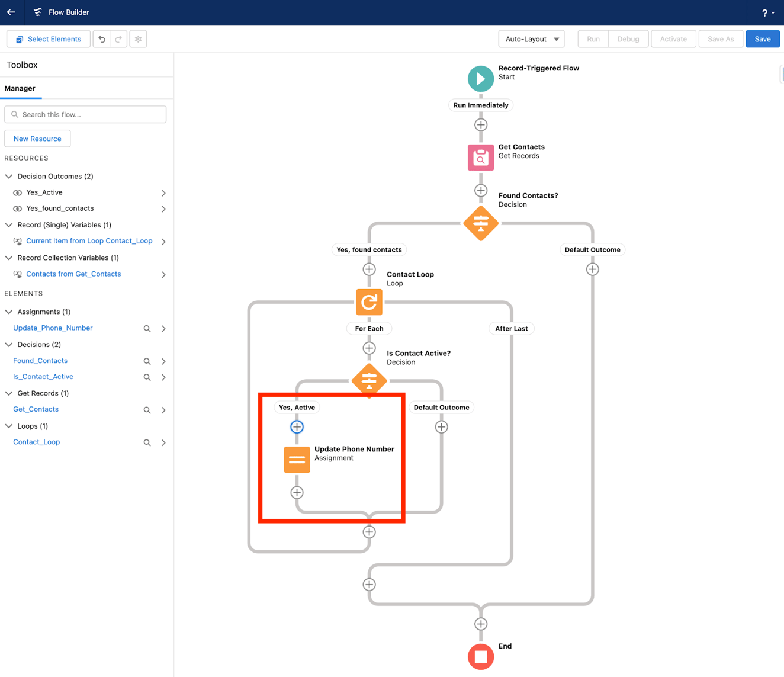
Task: Open the flow settings gear icon
Action: pyautogui.click(x=138, y=38)
